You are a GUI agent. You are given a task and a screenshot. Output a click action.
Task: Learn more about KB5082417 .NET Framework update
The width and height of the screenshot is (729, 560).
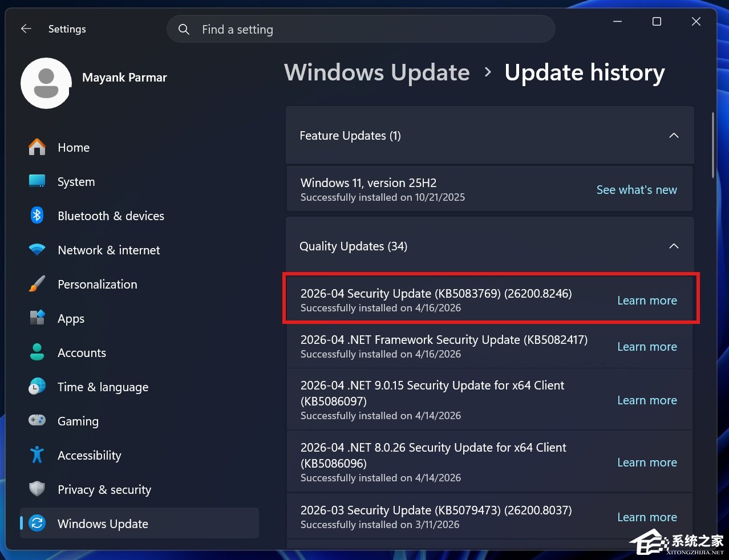coord(647,347)
